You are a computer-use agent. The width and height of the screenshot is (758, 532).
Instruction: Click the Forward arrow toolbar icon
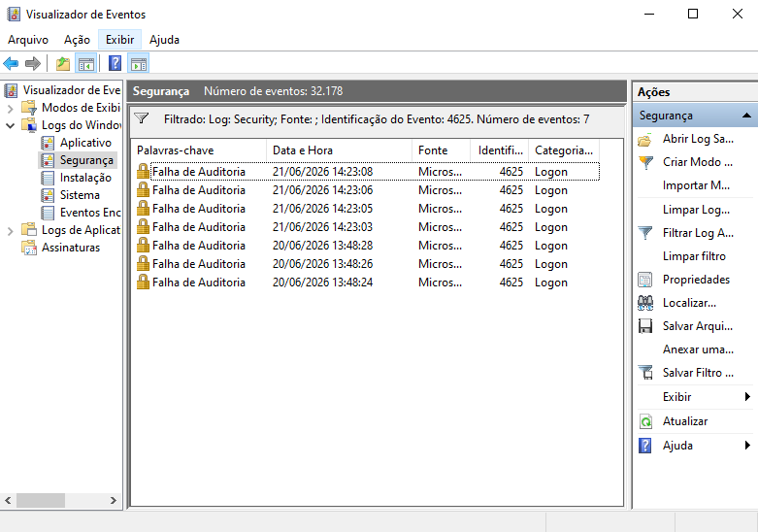pyautogui.click(x=32, y=63)
